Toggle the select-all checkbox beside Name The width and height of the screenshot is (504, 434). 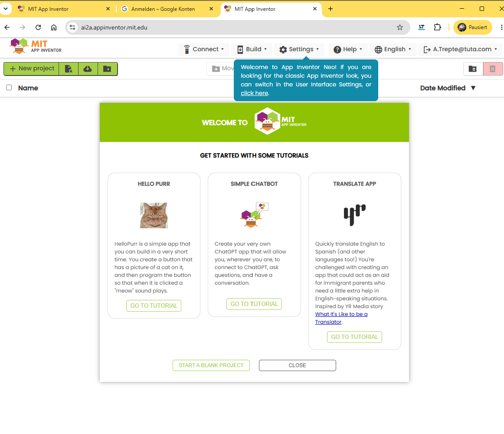[x=9, y=88]
